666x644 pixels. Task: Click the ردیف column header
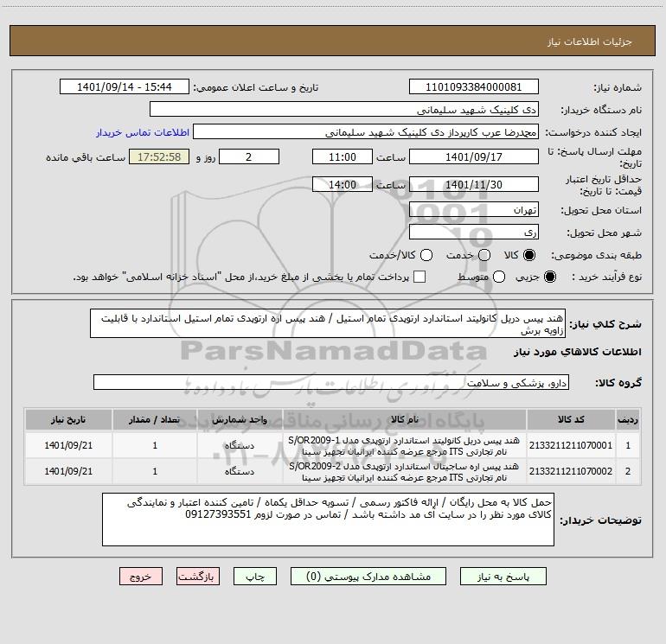pyautogui.click(x=628, y=419)
